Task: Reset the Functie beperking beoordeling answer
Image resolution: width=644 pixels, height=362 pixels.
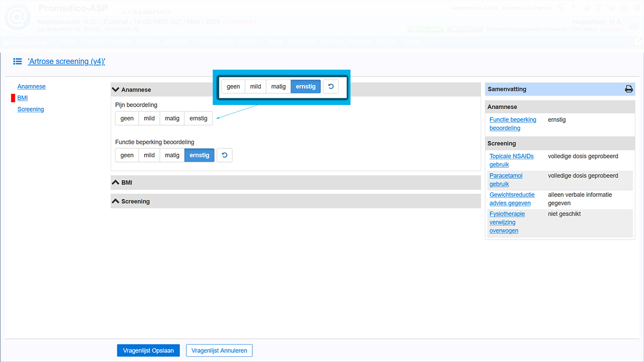Action: [224, 155]
